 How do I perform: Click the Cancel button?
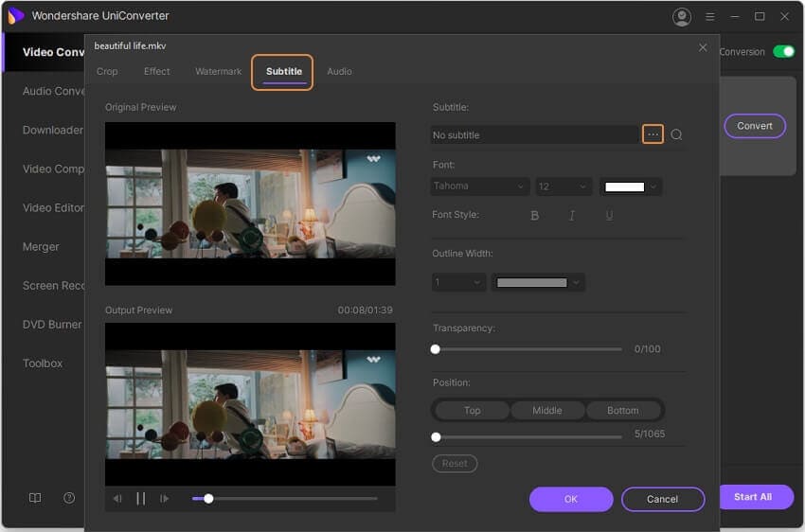[x=662, y=499]
